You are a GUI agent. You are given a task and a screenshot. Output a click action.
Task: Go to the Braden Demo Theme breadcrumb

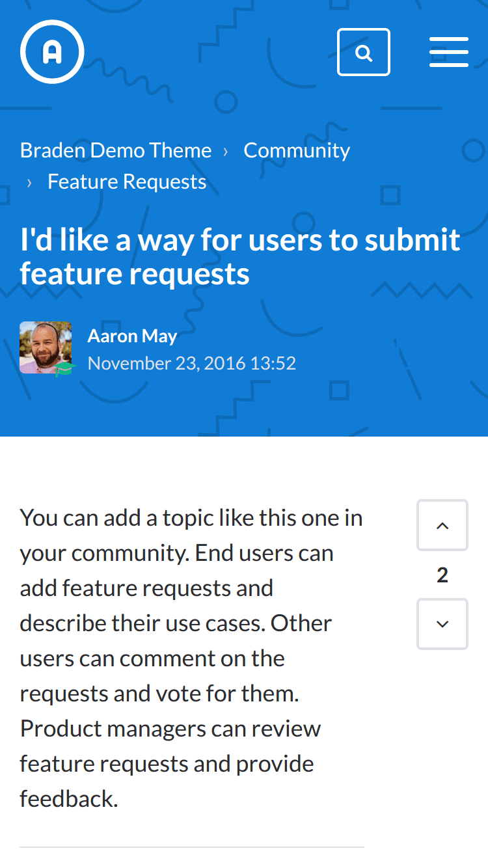click(x=116, y=150)
